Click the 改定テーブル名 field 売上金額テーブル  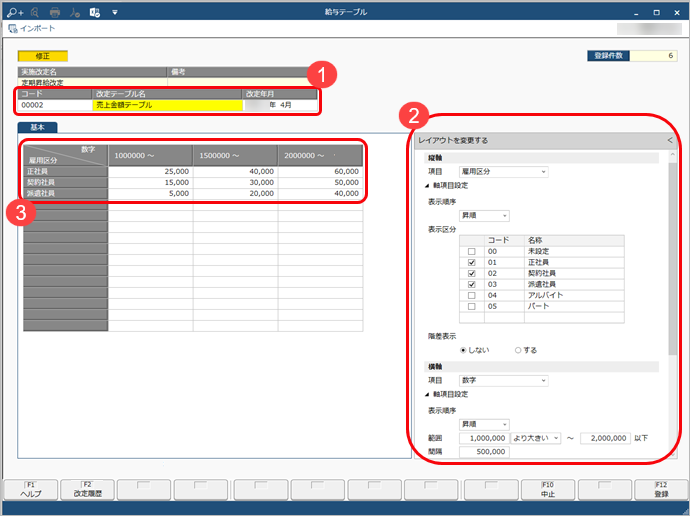(166, 104)
